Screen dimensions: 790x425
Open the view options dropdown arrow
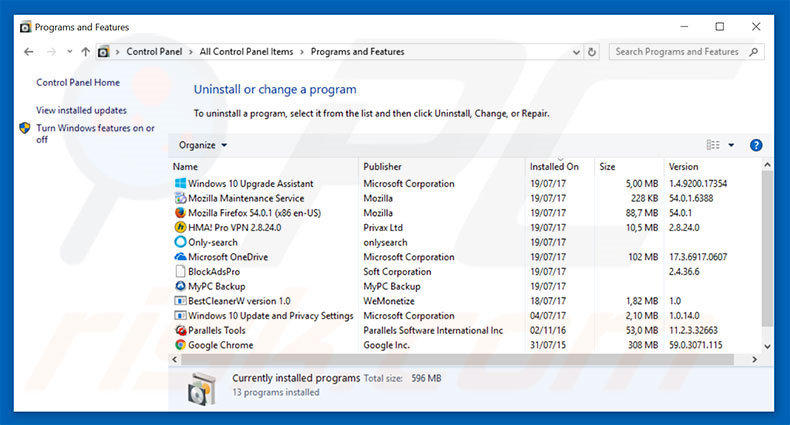click(x=731, y=145)
